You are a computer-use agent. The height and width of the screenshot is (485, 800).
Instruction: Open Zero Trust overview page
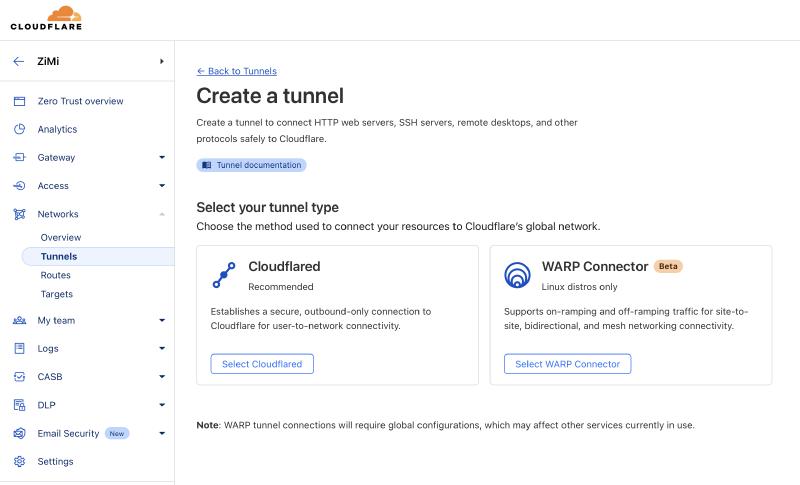click(x=80, y=101)
